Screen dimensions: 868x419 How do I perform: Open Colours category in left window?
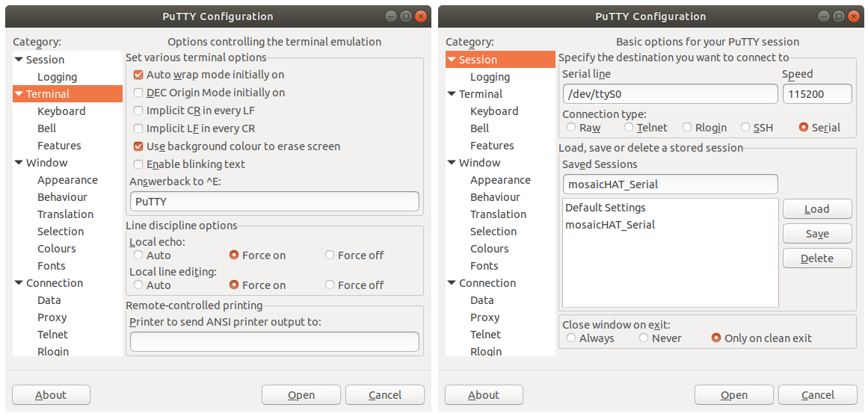pyautogui.click(x=57, y=248)
